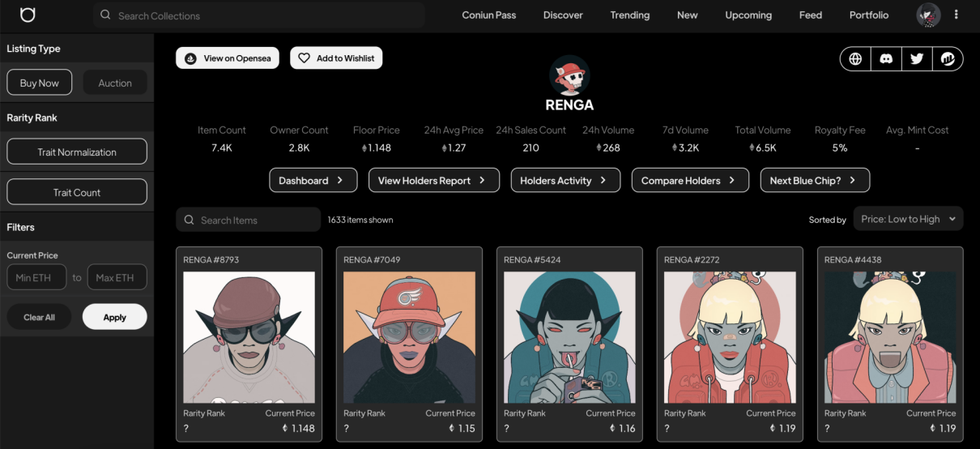
Task: Open the collection Discord icon
Action: point(886,58)
